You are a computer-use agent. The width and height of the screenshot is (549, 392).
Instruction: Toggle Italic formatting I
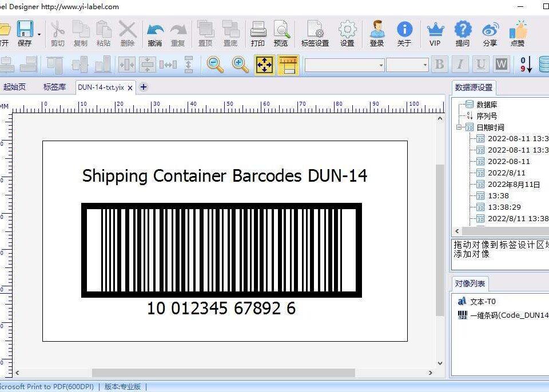460,65
